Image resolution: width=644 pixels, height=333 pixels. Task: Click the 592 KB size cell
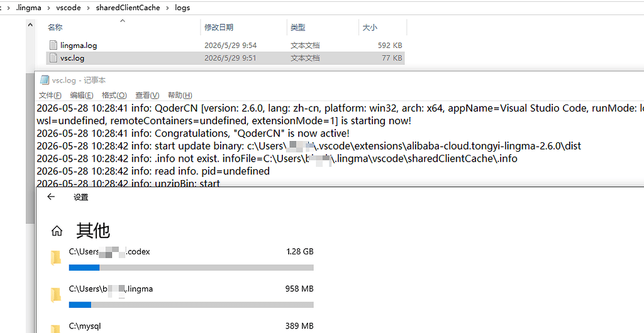pos(390,45)
